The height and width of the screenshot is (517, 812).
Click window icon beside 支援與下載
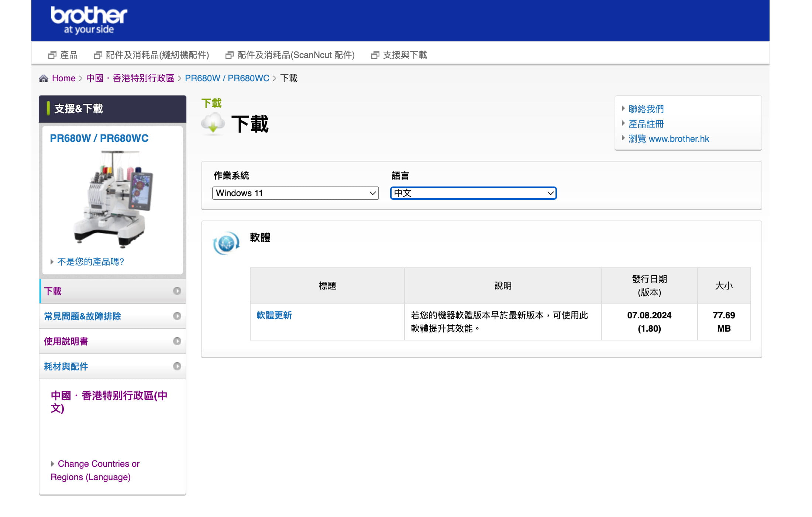[x=375, y=55]
